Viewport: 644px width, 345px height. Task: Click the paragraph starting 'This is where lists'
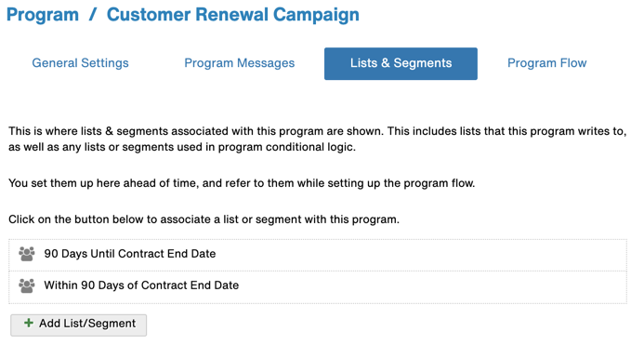[x=318, y=139]
